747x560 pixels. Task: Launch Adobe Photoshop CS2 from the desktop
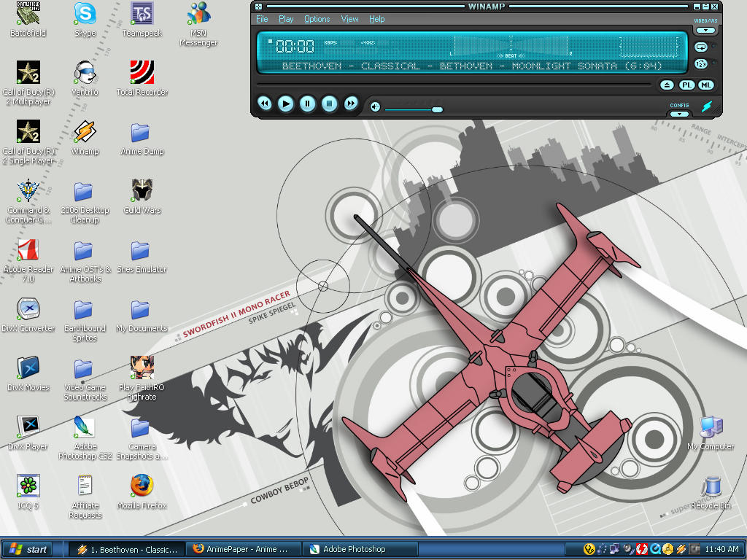85,437
